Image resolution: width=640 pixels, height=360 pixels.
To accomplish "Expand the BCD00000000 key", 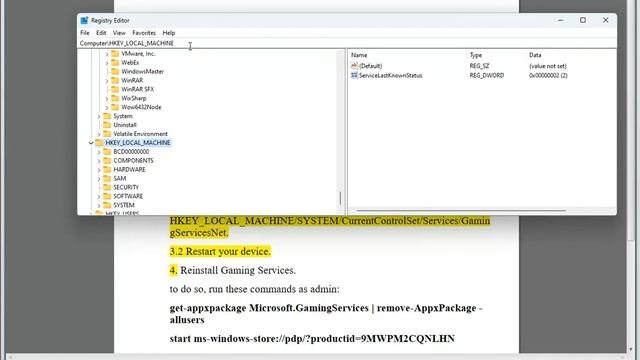I will tap(99, 152).
